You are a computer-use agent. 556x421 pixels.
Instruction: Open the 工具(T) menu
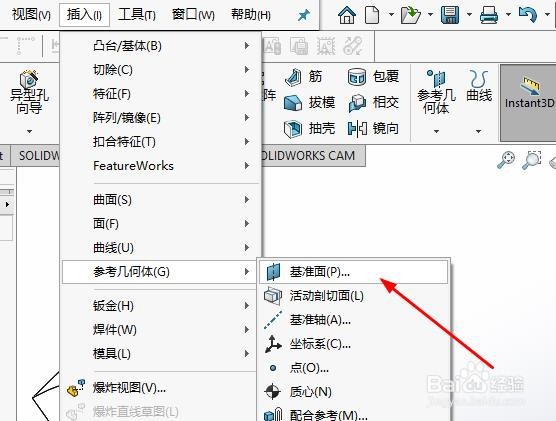tap(137, 15)
